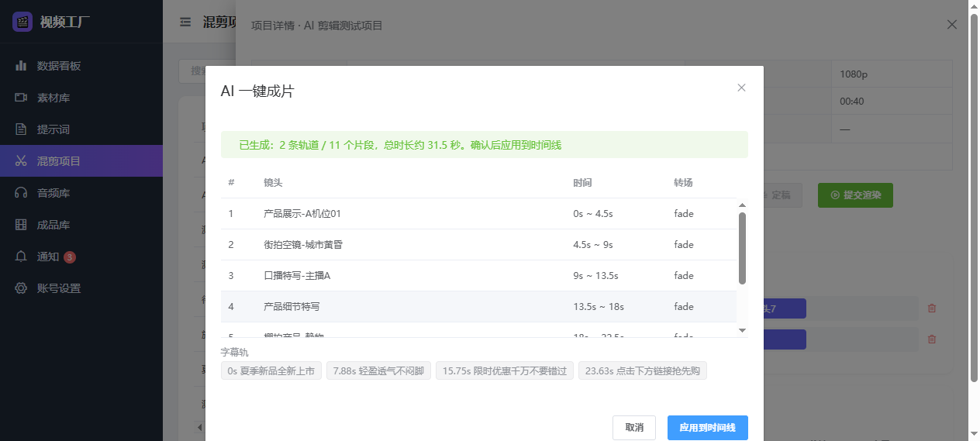This screenshot has width=980, height=441.
Task: Click subtitle tag 0s 夏季新品全新上市
Action: click(x=271, y=371)
